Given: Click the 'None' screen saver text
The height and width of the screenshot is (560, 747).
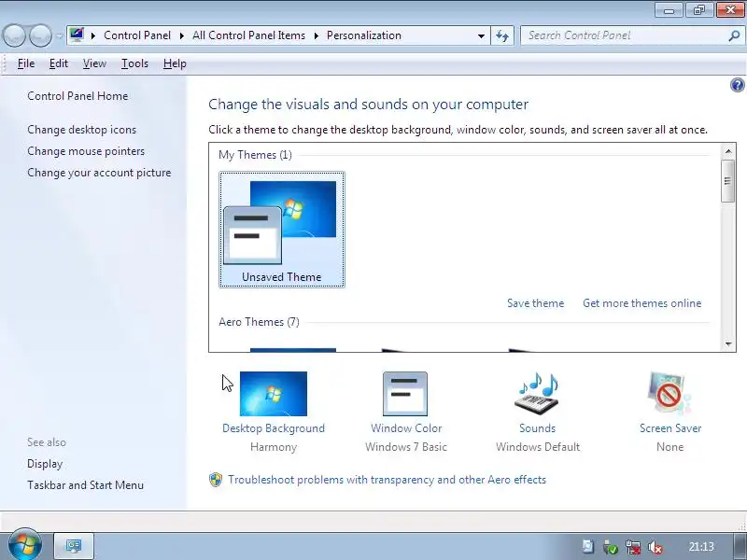Looking at the screenshot, I should 669,447.
